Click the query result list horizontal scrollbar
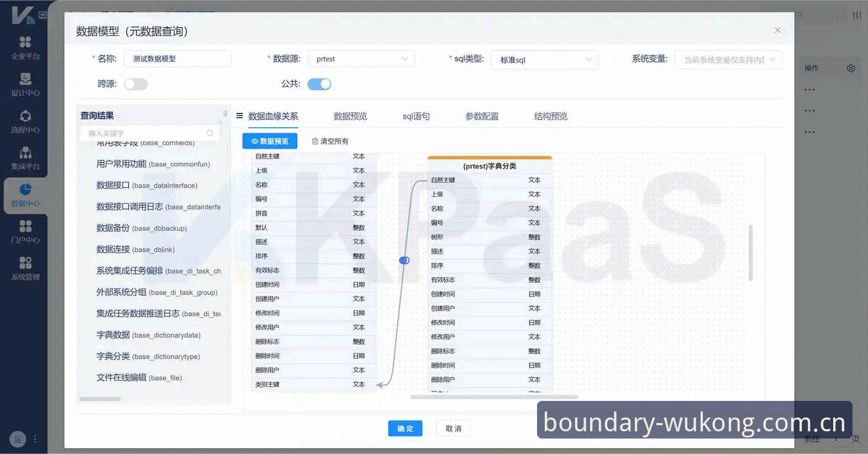Screen dimensions: 868x454 (x=100, y=399)
